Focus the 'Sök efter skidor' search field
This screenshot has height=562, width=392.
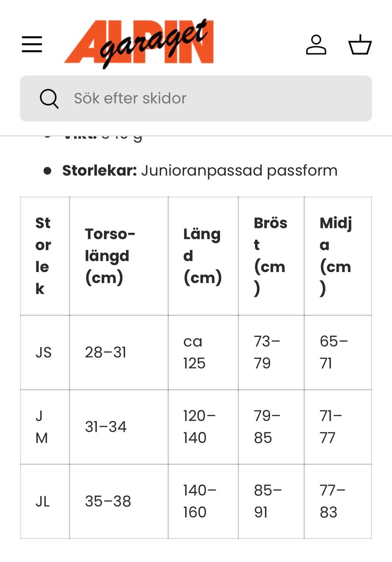tap(212, 98)
